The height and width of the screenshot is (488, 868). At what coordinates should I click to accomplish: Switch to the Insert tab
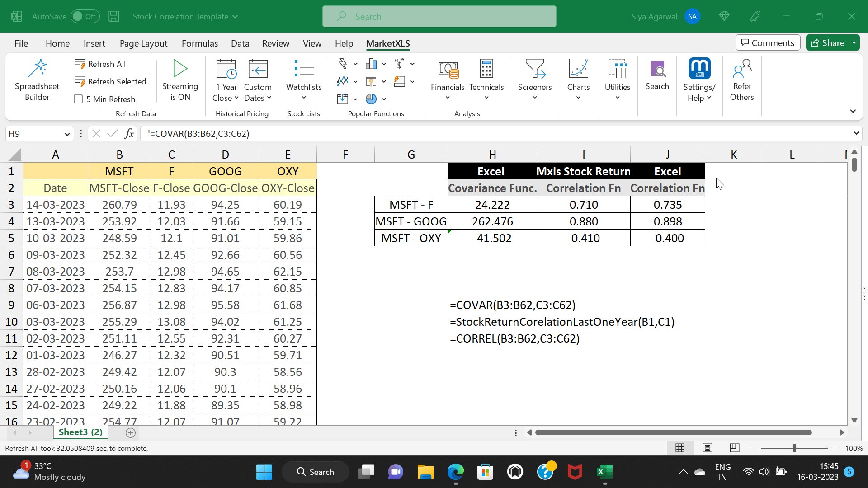click(94, 43)
